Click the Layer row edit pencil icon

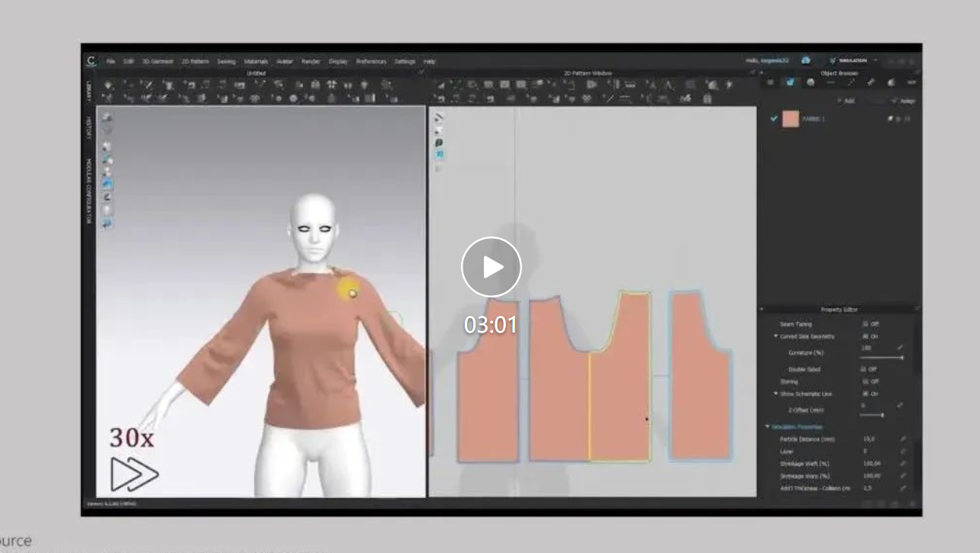click(x=903, y=452)
